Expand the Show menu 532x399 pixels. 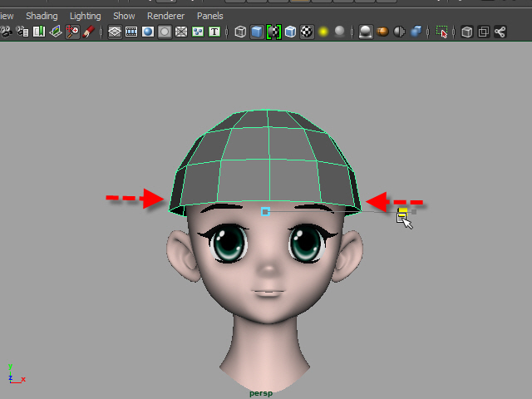tap(124, 16)
